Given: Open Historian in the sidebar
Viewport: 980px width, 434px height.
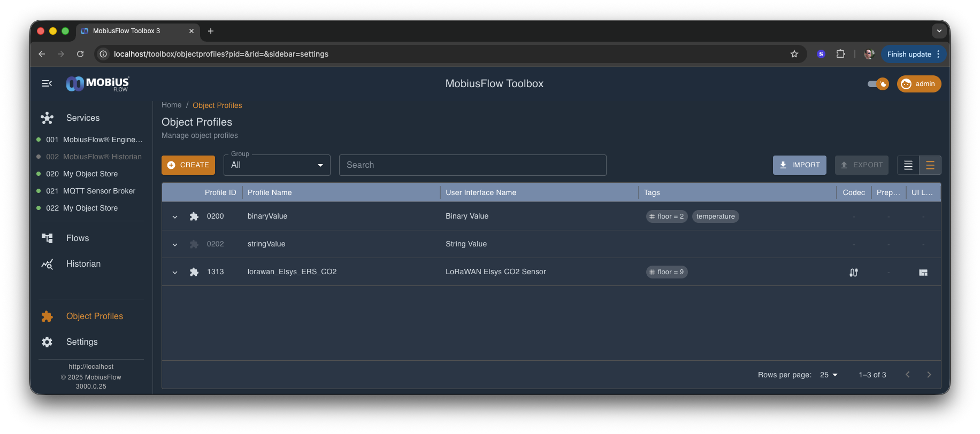Looking at the screenshot, I should point(83,264).
